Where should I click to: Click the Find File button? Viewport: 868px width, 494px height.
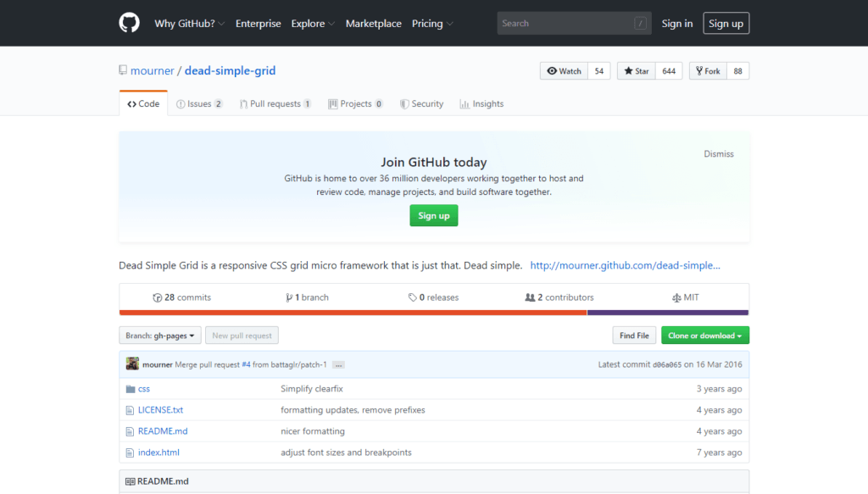coord(634,336)
